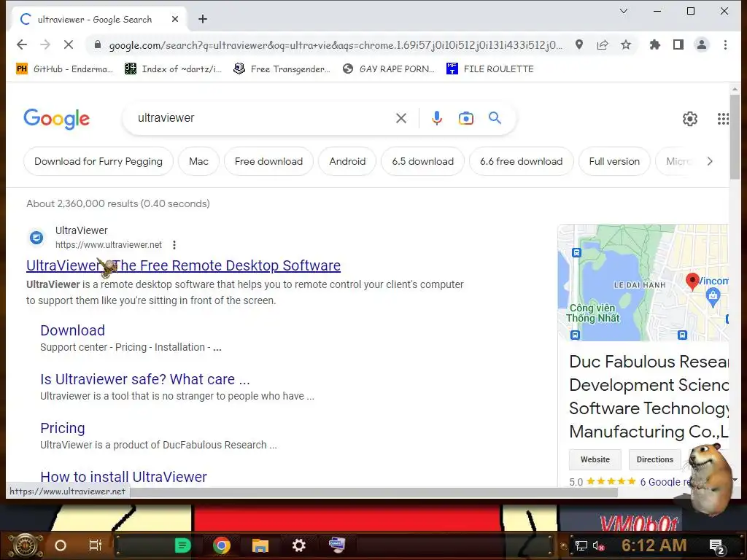Open the map thumbnail in knowledge panel
Viewport: 747px width, 560px height.
(x=643, y=282)
